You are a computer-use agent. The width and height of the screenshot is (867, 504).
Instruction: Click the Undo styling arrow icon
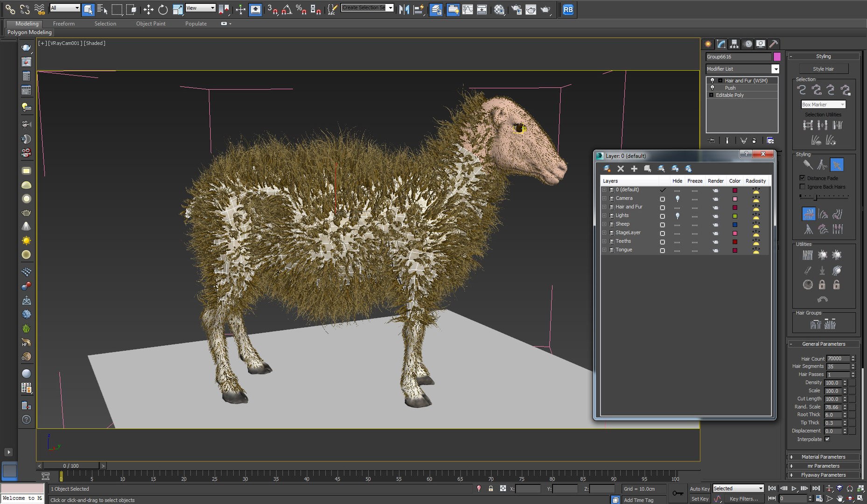tap(823, 299)
